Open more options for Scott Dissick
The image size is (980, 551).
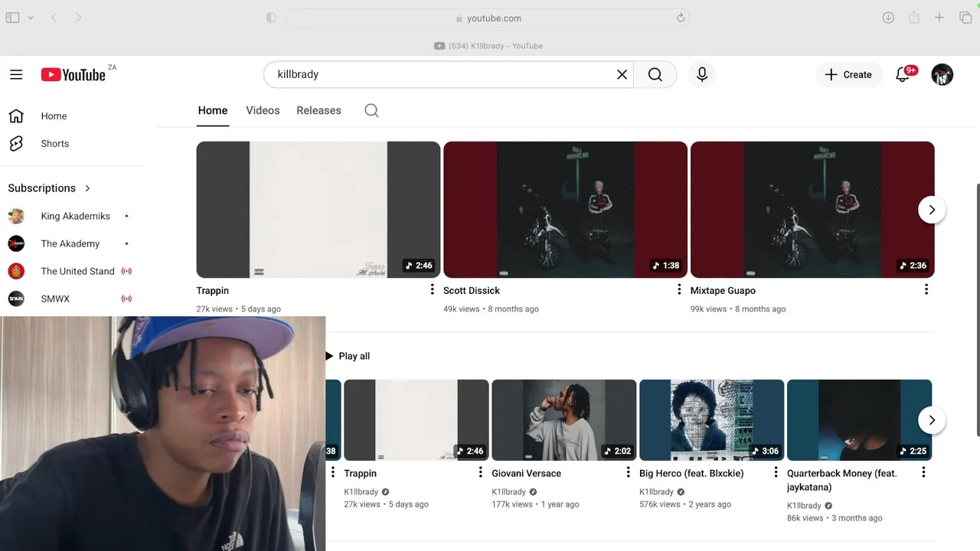tap(679, 289)
